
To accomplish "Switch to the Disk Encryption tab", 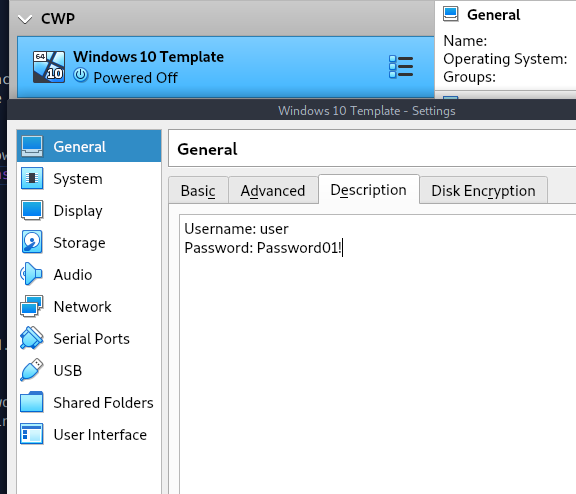I will click(483, 190).
